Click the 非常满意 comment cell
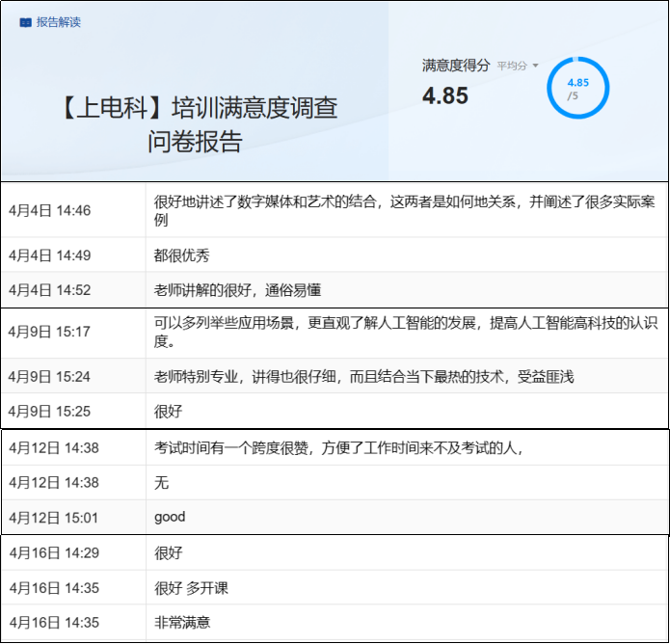The image size is (670, 644). [182, 623]
